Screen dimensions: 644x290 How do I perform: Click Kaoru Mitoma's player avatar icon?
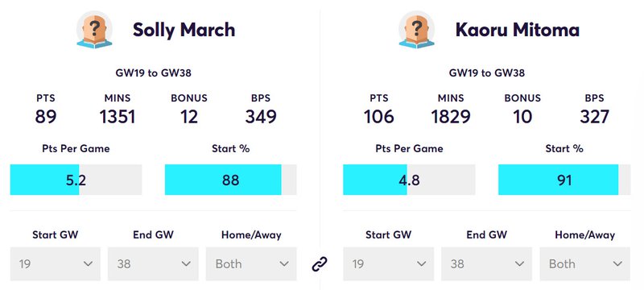tap(416, 30)
